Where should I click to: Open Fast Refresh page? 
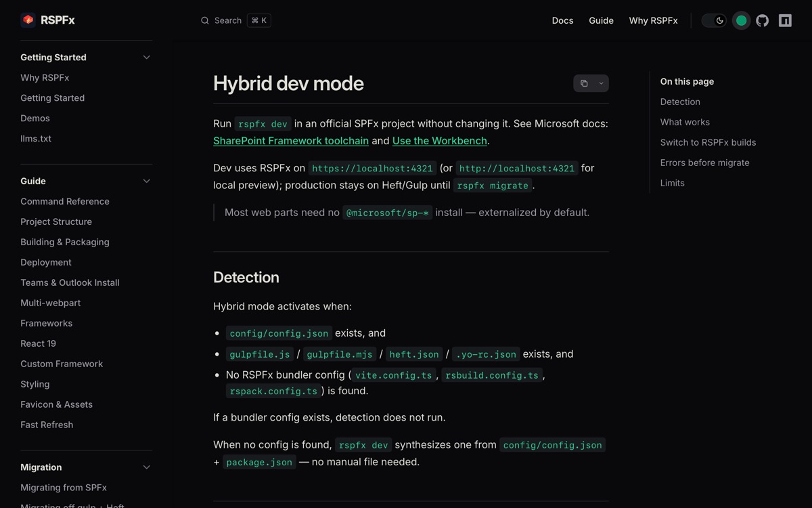click(47, 425)
